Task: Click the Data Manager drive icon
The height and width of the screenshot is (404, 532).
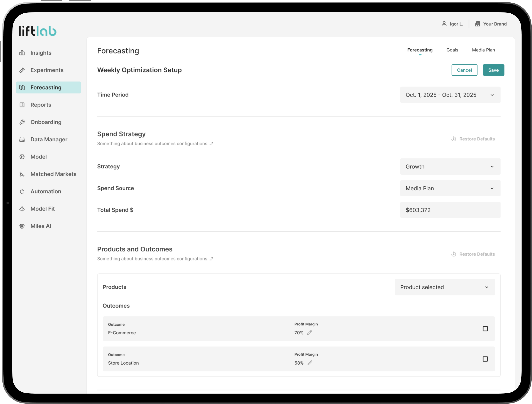Action: pos(22,139)
